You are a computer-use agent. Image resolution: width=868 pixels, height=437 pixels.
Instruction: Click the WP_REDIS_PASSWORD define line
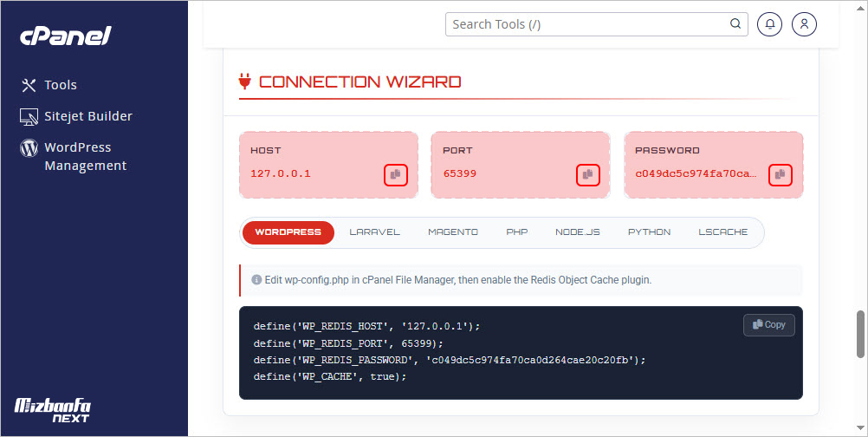450,360
